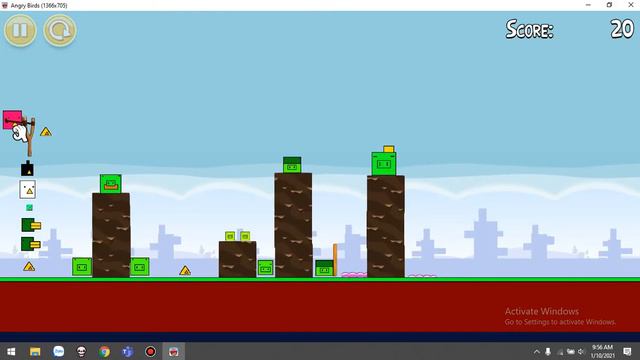This screenshot has height=360, width=640.
Task: Click the left small pig on short block
Action: (x=230, y=236)
